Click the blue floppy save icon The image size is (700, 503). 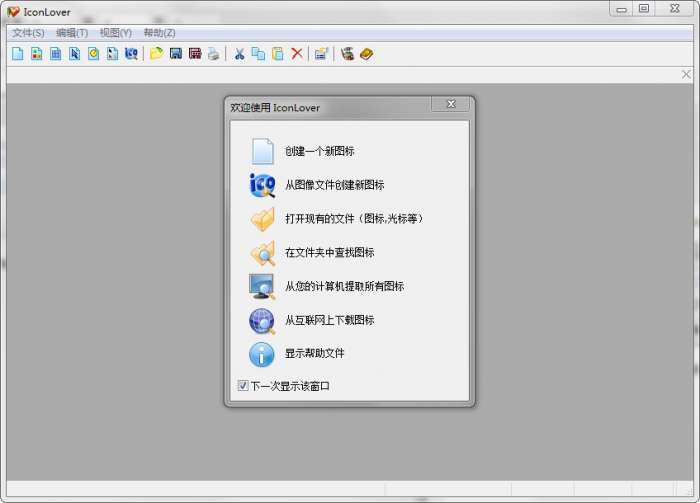tap(176, 54)
